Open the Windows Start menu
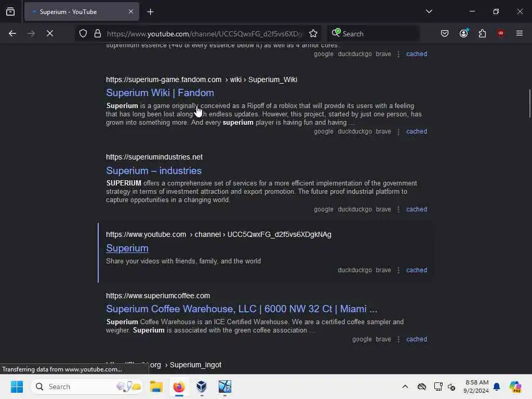Viewport: 532px width, 399px height. pos(17,387)
